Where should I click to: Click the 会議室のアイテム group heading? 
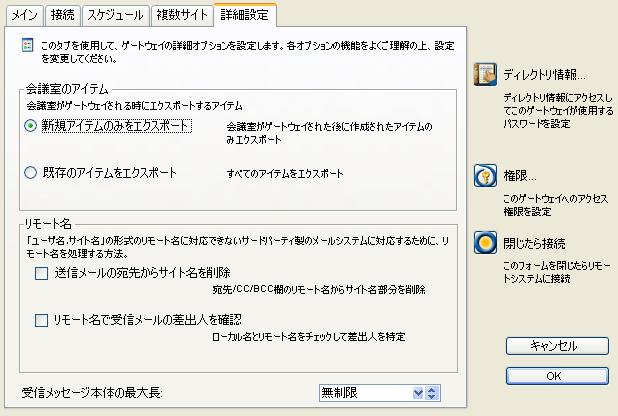tap(67, 89)
